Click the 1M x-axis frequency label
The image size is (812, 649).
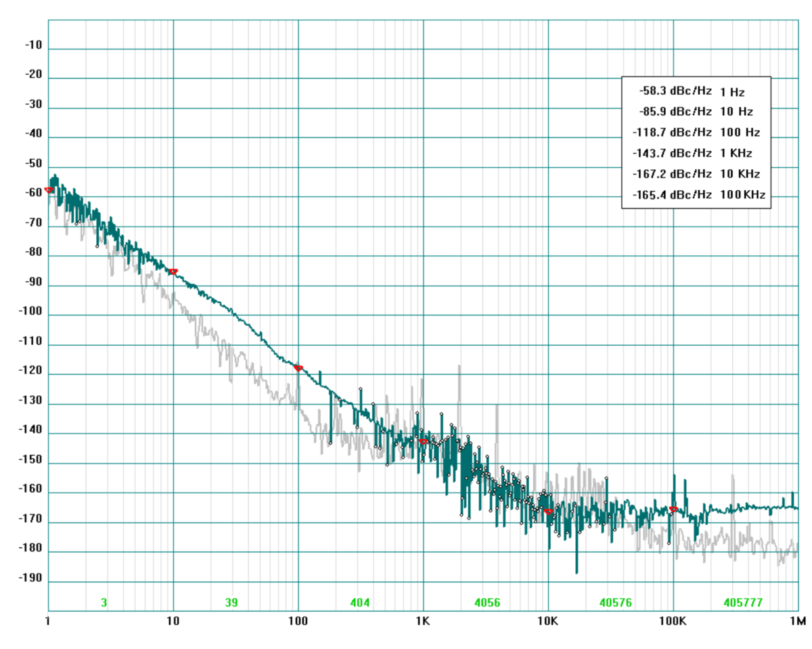(x=798, y=621)
